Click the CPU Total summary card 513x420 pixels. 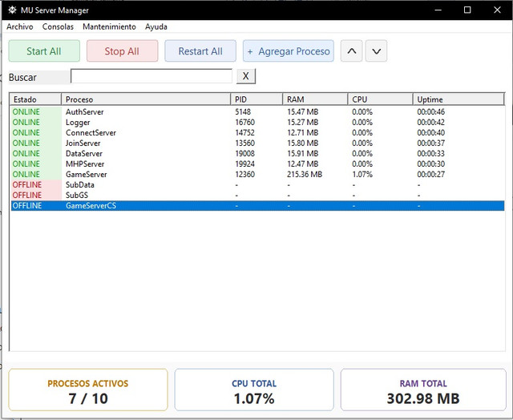click(x=254, y=390)
